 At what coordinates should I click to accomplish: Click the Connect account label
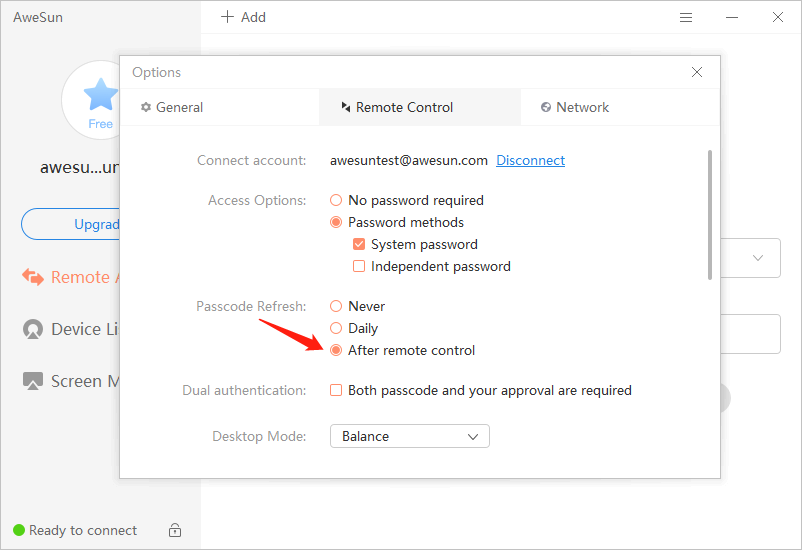pyautogui.click(x=252, y=160)
